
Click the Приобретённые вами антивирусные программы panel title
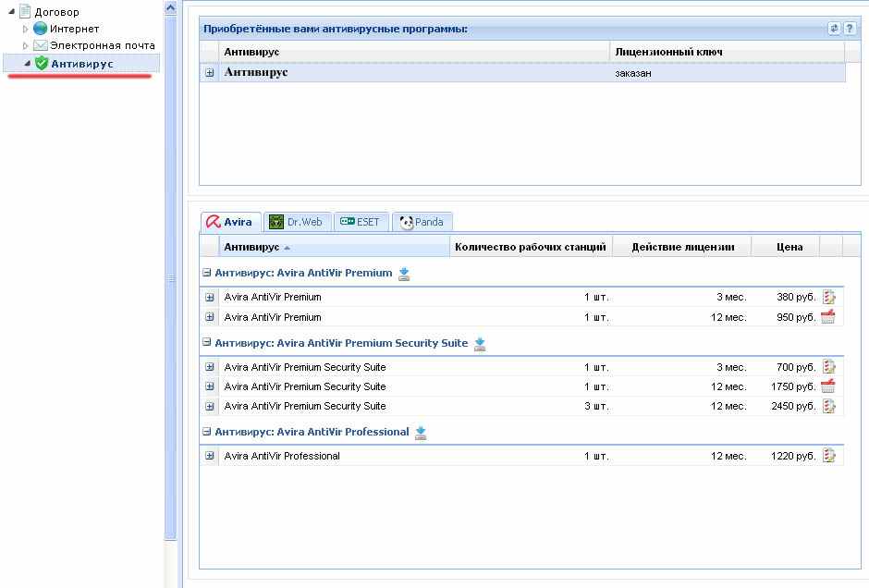coord(336,29)
